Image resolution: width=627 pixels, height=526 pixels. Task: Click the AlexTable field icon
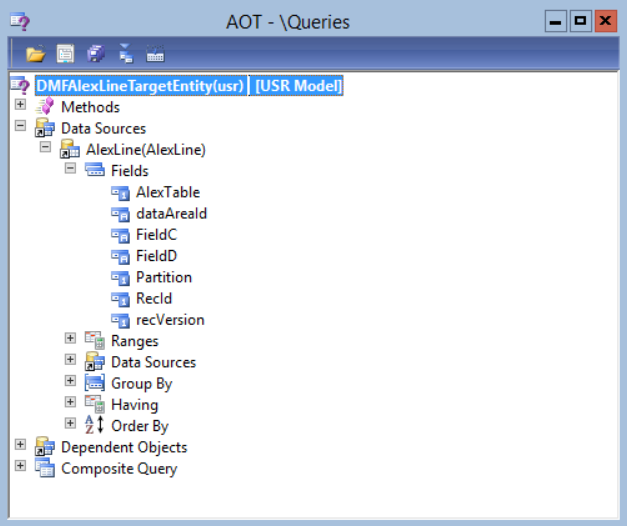pyautogui.click(x=120, y=192)
